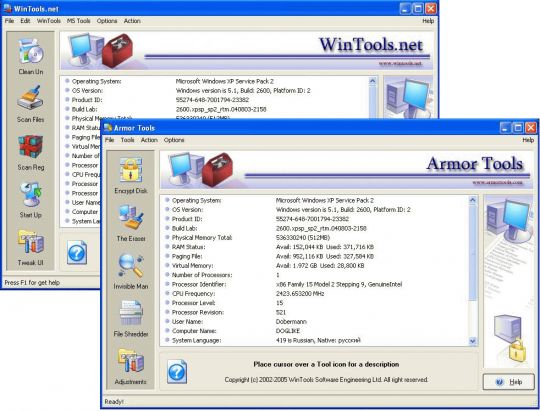Screen dimensions: 540x411
Task: Select Computer Name DOGLIKE row
Action: [x=316, y=331]
